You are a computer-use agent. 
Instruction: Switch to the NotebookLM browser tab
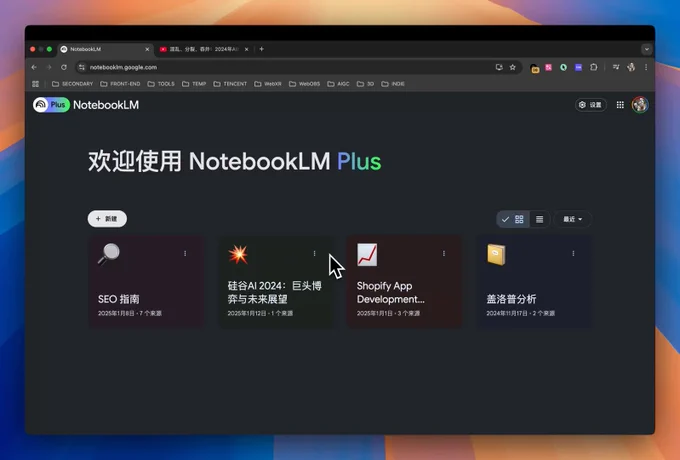tap(105, 49)
